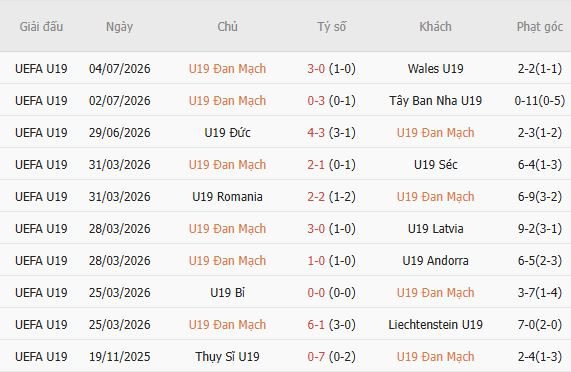
Task: Click the Ngày column header
Action: pyautogui.click(x=119, y=27)
